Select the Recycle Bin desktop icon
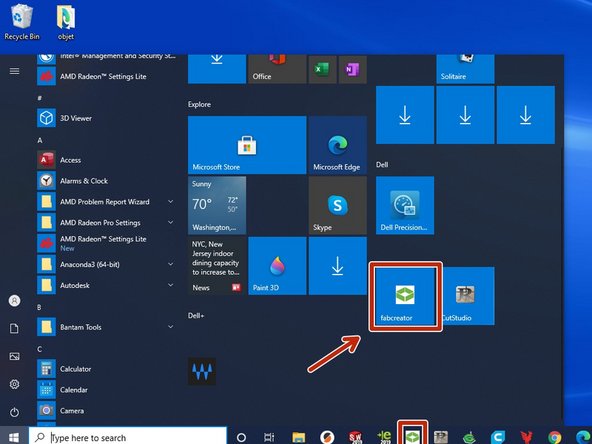This screenshot has height=444, width=592. (22, 21)
